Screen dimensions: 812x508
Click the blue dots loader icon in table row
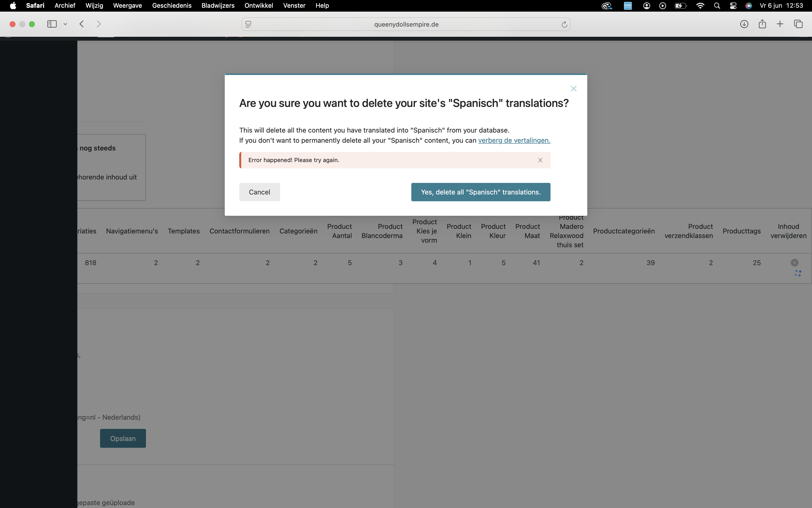click(798, 273)
